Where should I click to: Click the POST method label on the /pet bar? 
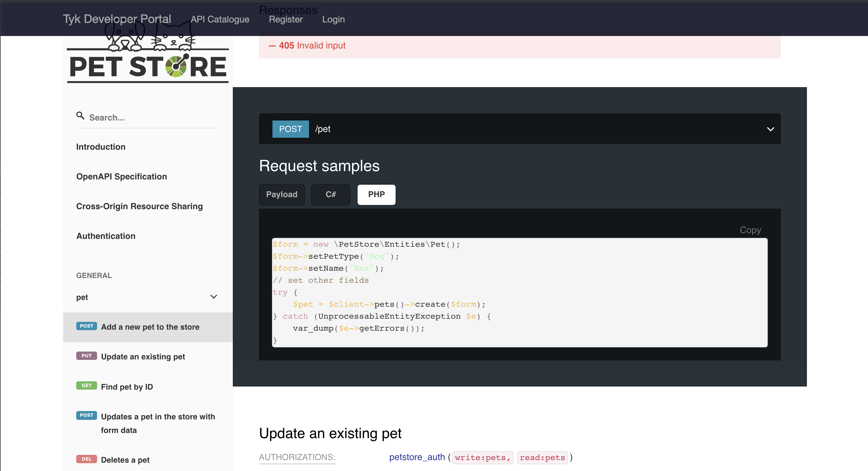point(290,129)
